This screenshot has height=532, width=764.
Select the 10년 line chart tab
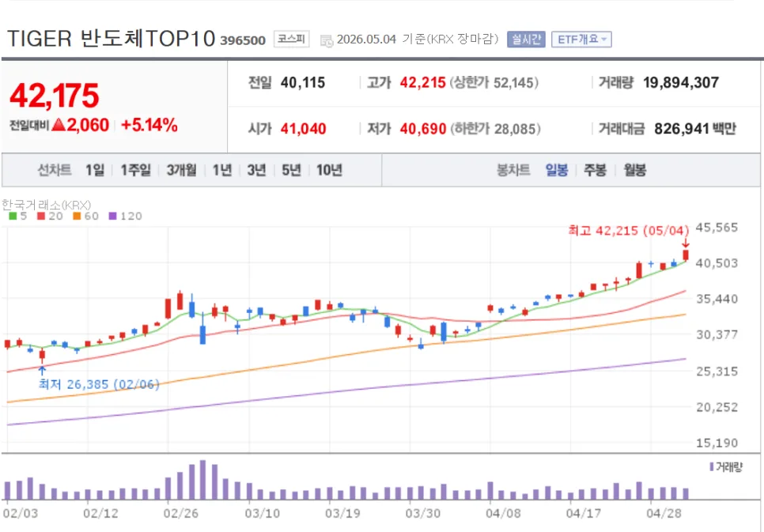click(x=329, y=170)
